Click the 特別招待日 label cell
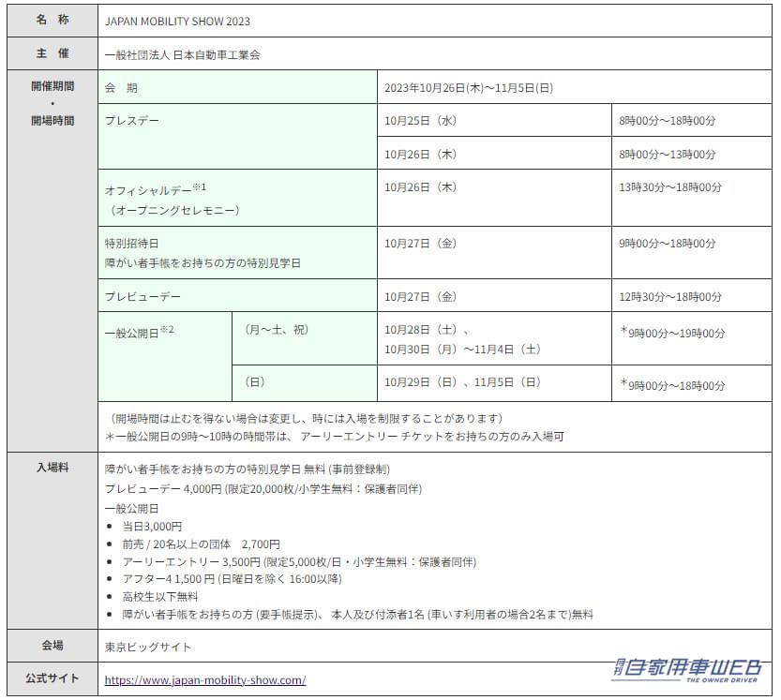Viewport: 781px width, 700px height. (237, 253)
